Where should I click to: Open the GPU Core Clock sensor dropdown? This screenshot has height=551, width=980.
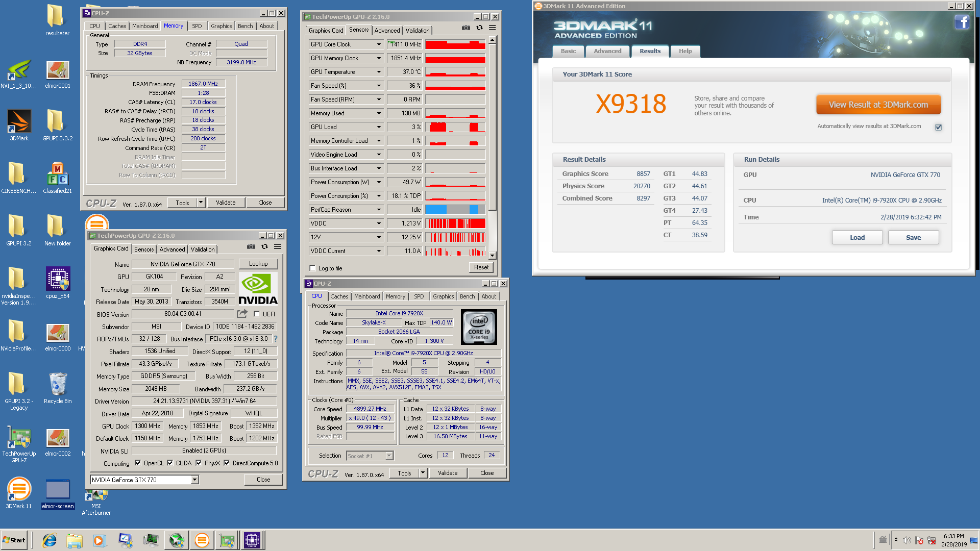click(379, 44)
